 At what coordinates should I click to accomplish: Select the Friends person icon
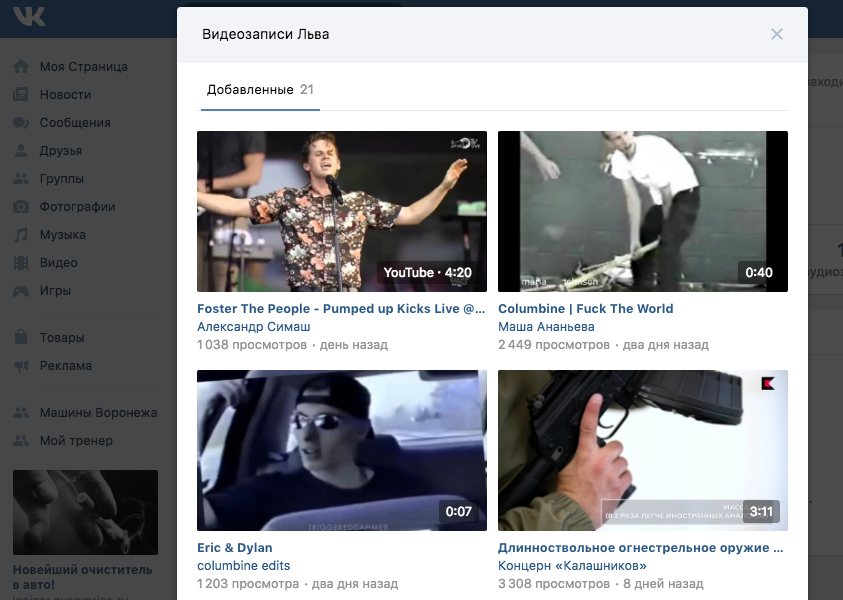click(x=20, y=151)
